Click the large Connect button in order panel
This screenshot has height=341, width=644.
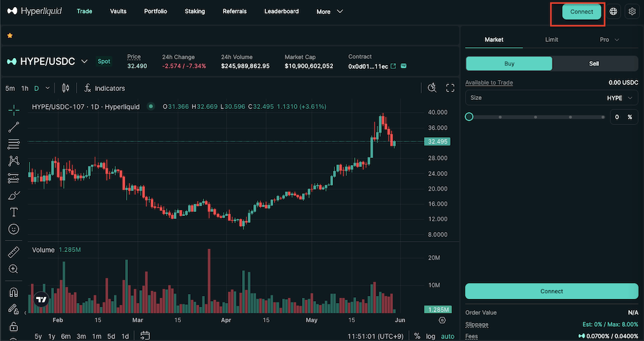[x=552, y=291]
